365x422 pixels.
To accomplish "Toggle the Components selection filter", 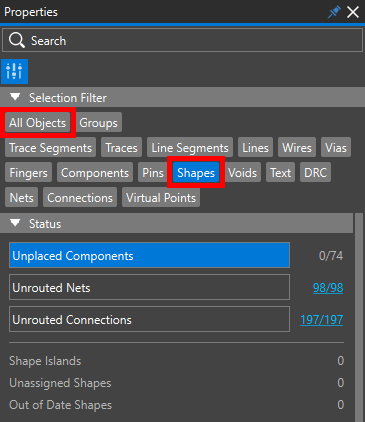I will point(95,173).
